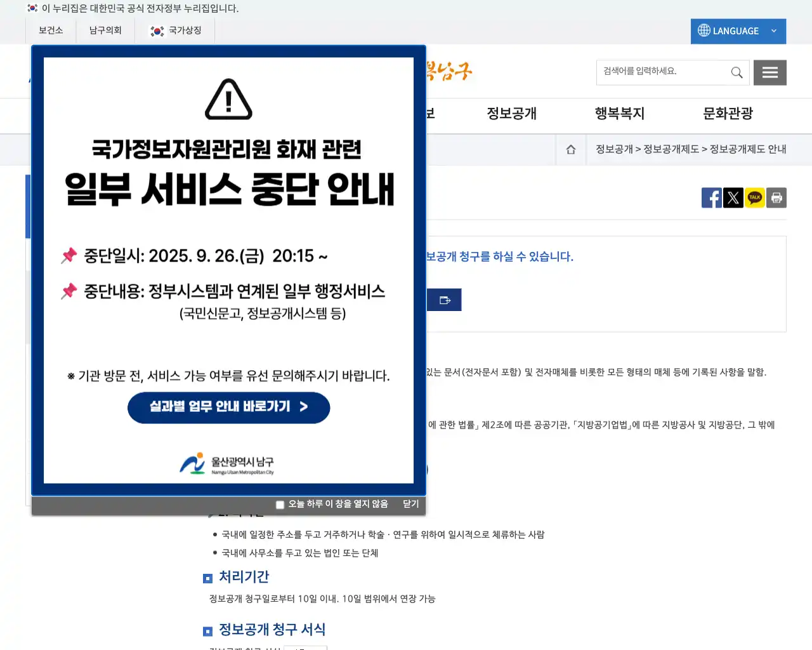Image resolution: width=812 pixels, height=650 pixels.
Task: Click 정보공개제도 안내 breadcrumb link
Action: point(748,149)
